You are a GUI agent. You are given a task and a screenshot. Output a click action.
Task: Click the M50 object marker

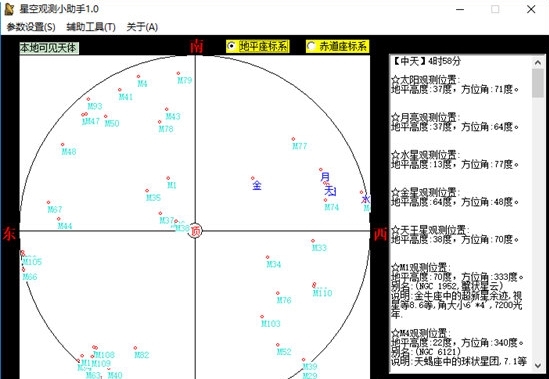coord(105,116)
